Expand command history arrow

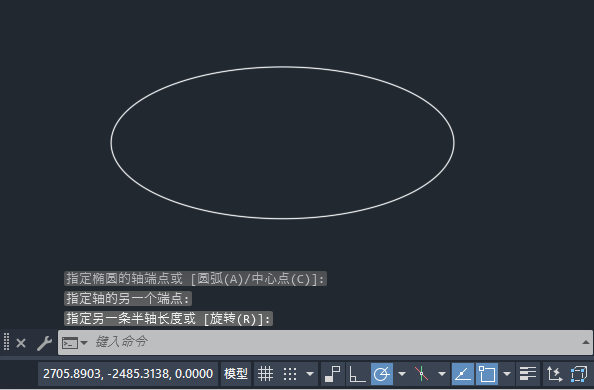586,343
